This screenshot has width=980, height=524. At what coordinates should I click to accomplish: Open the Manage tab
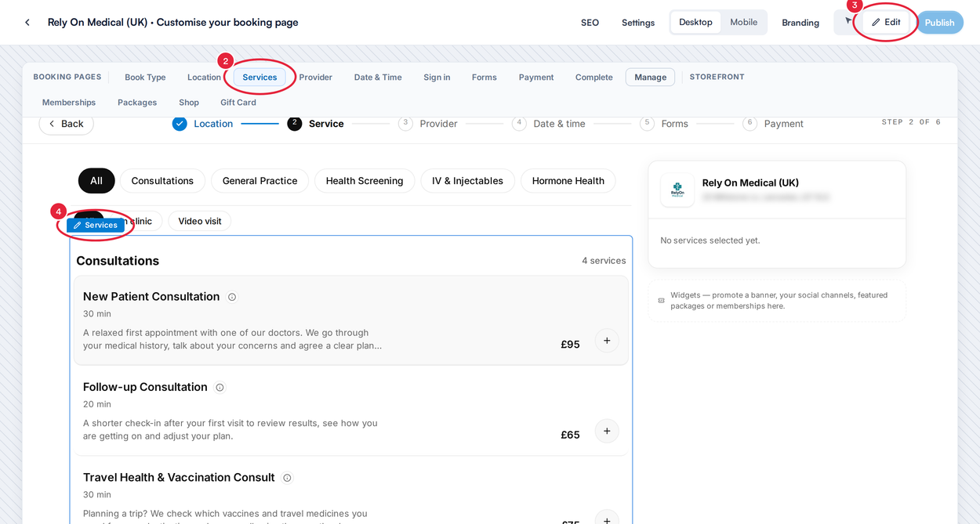(650, 77)
